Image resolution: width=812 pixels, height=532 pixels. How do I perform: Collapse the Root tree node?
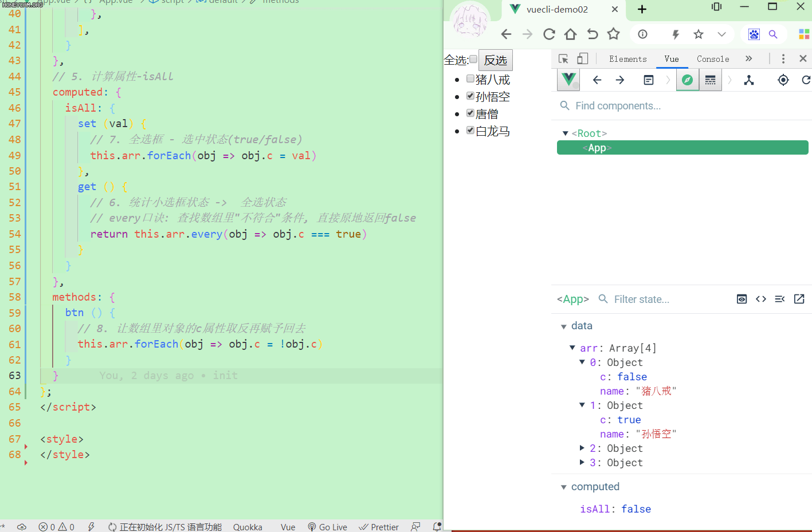[566, 133]
